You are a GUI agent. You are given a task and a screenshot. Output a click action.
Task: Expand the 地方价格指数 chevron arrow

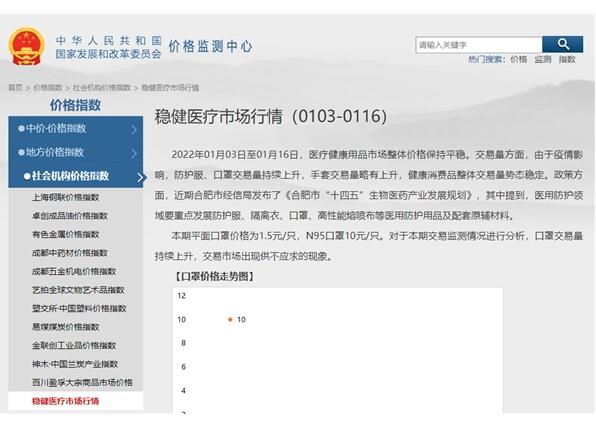click(134, 153)
